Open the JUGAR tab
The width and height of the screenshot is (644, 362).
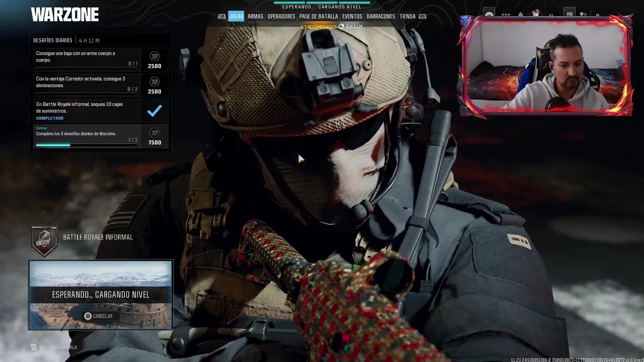pos(236,16)
